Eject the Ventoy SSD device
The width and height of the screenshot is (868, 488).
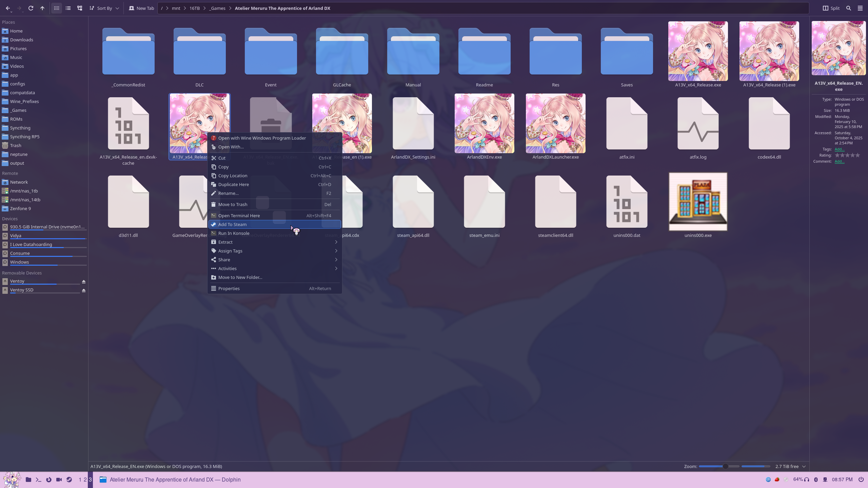coord(83,290)
